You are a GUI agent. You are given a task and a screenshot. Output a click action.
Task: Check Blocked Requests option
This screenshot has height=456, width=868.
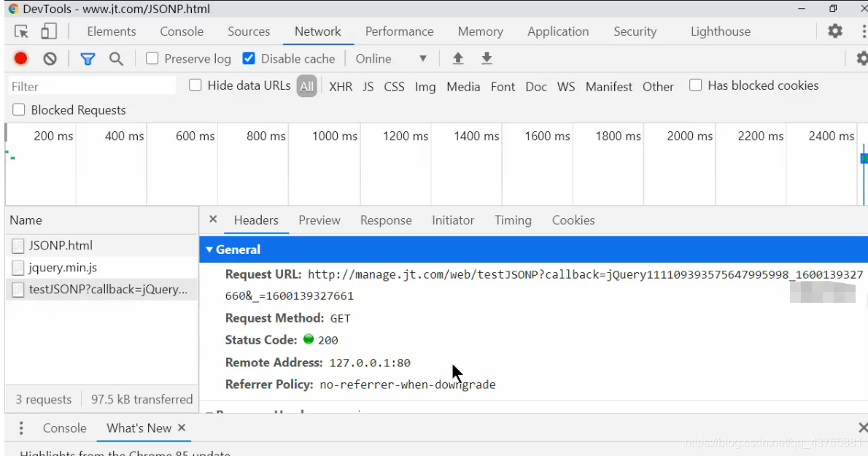[19, 109]
